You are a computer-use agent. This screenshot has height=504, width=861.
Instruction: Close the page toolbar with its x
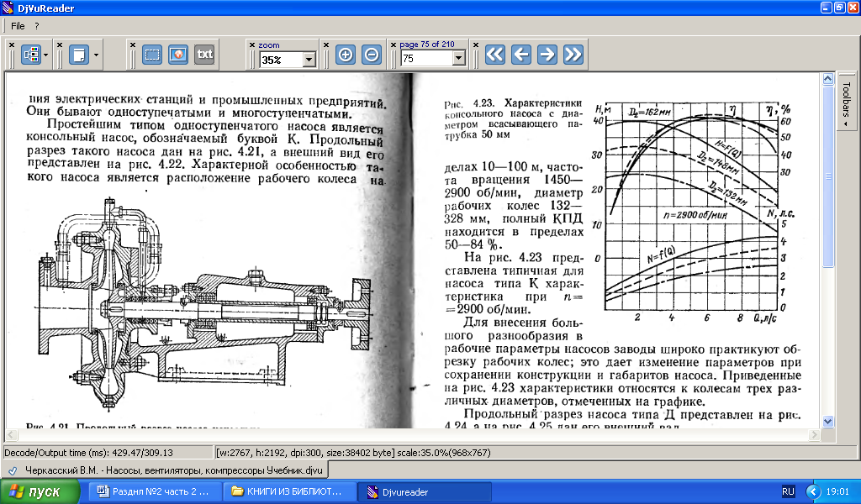click(x=394, y=45)
